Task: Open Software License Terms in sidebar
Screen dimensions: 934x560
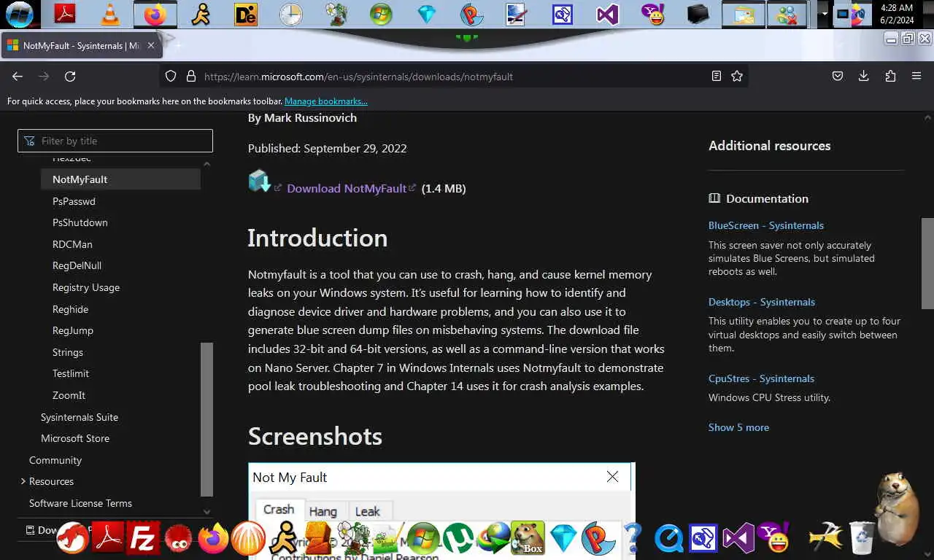Action: pos(80,503)
